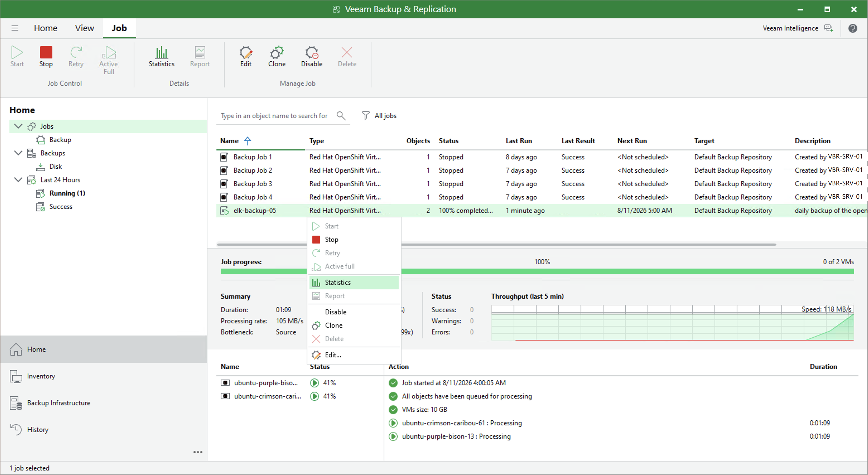Sort jobs by Target column header

[x=704, y=141]
